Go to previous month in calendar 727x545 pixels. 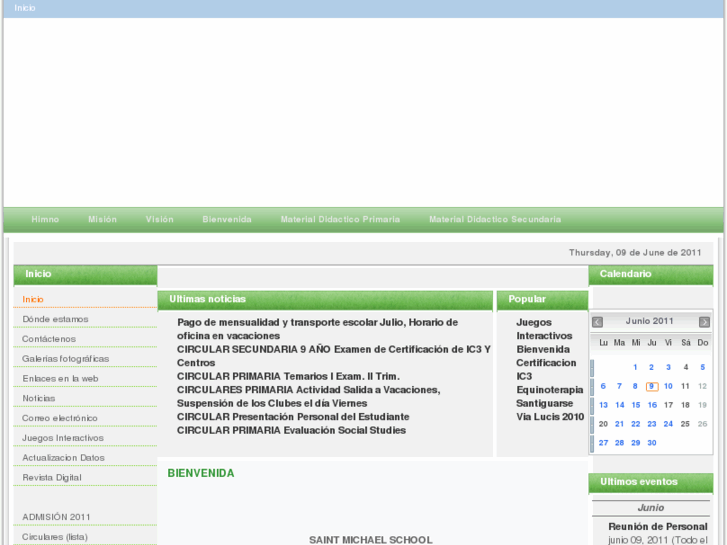pyautogui.click(x=597, y=322)
